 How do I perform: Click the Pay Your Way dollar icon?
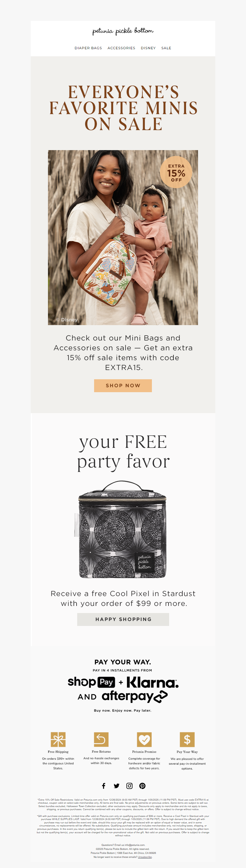click(187, 739)
